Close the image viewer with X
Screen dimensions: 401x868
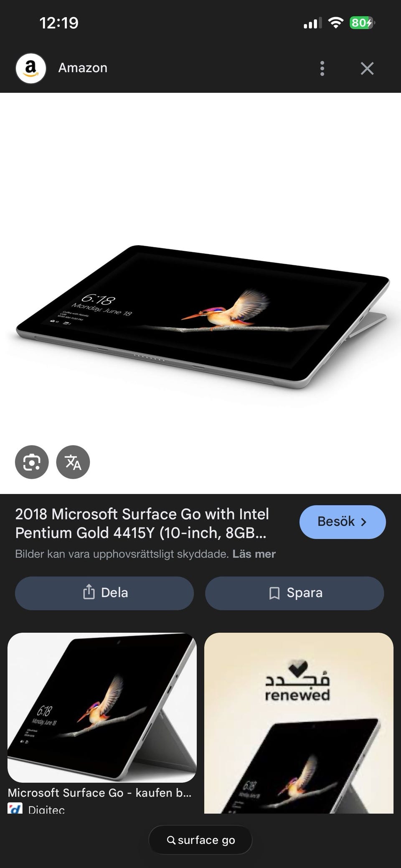pos(367,68)
